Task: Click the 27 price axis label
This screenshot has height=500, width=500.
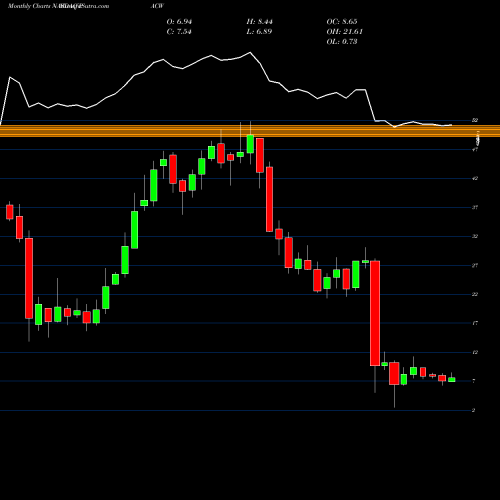Action: click(475, 265)
